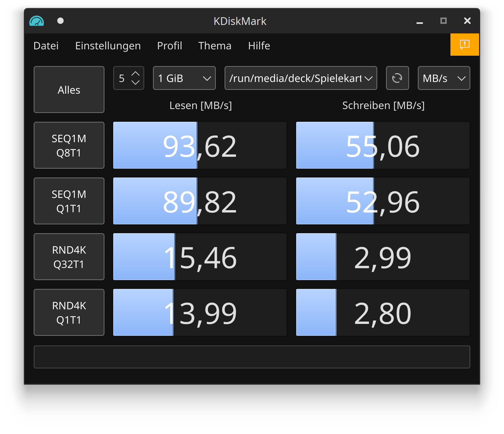Click the pin dot icon in title bar
This screenshot has width=504, height=434.
click(x=60, y=21)
